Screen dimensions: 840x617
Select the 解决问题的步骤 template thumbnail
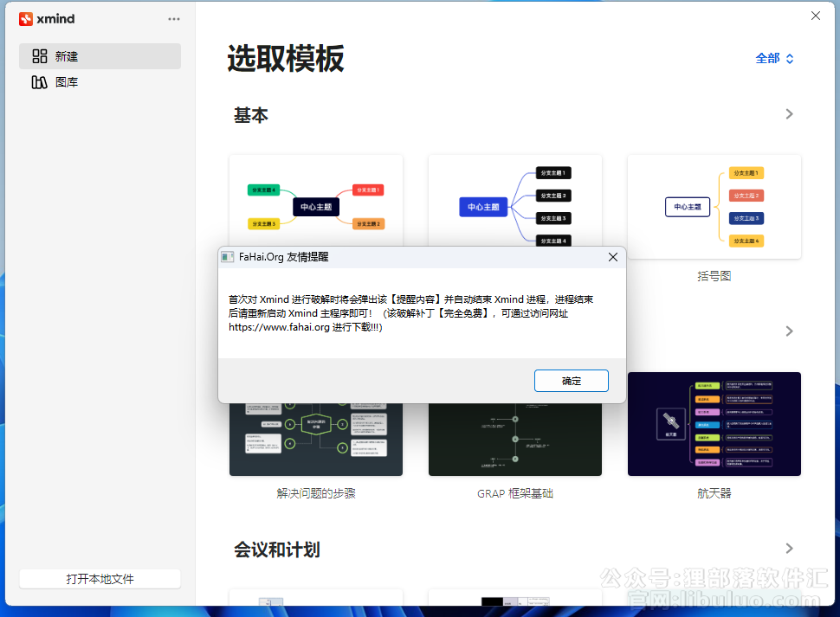click(x=316, y=440)
